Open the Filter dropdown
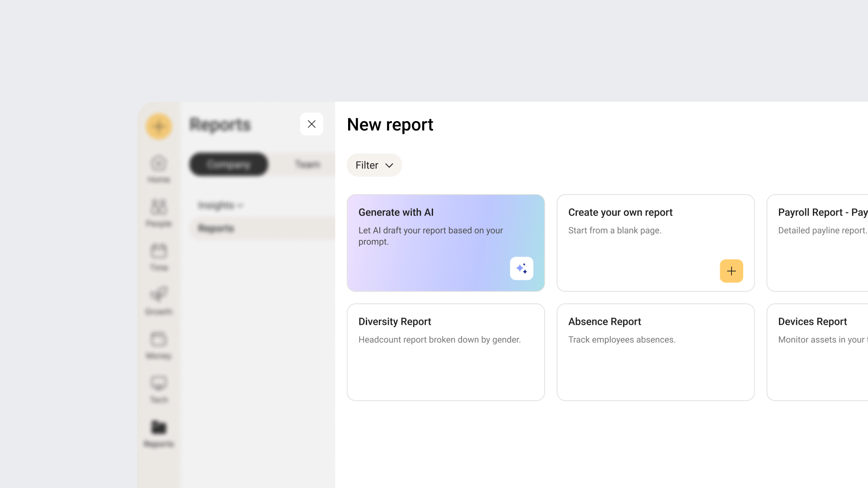The height and width of the screenshot is (488, 868). (374, 165)
